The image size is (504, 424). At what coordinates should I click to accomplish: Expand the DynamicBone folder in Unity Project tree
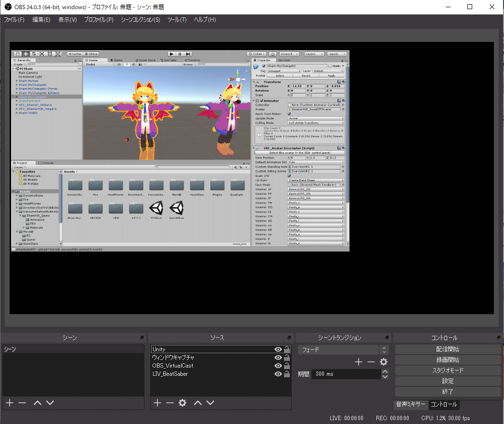point(17,196)
